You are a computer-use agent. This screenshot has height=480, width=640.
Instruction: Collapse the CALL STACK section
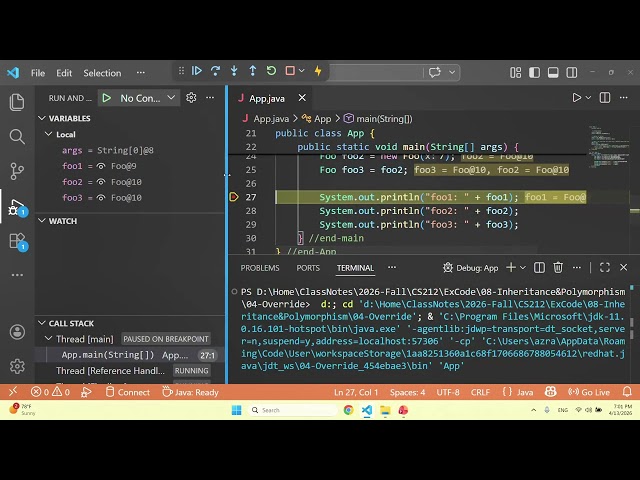tap(42, 323)
